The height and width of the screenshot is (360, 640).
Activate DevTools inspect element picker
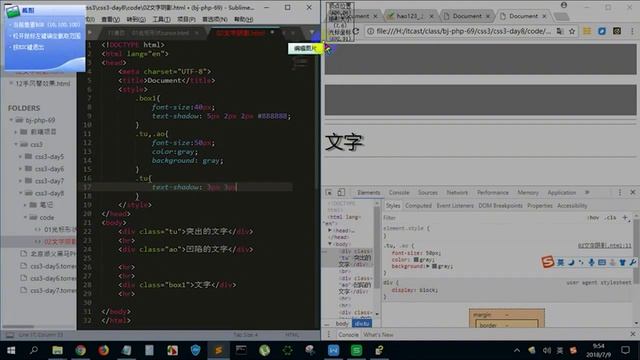[x=329, y=192]
